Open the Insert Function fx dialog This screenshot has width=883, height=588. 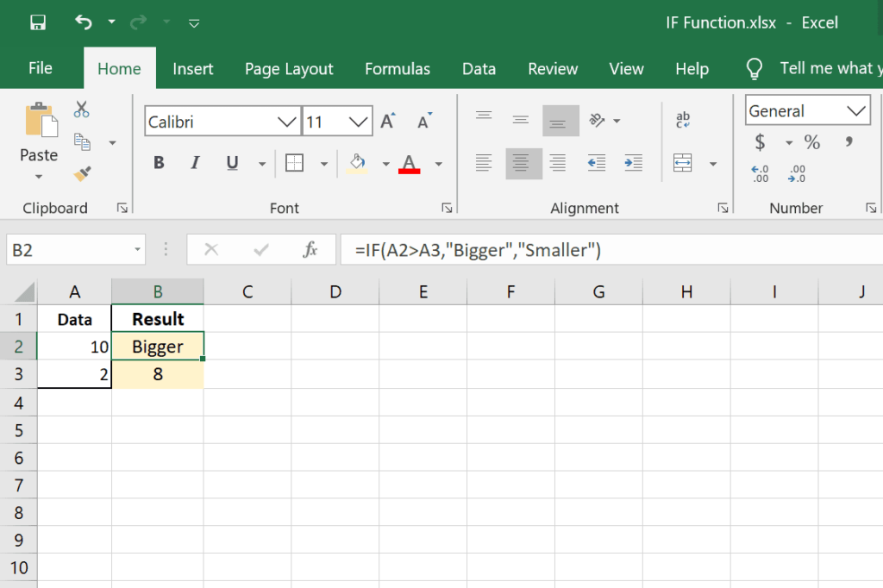point(310,249)
